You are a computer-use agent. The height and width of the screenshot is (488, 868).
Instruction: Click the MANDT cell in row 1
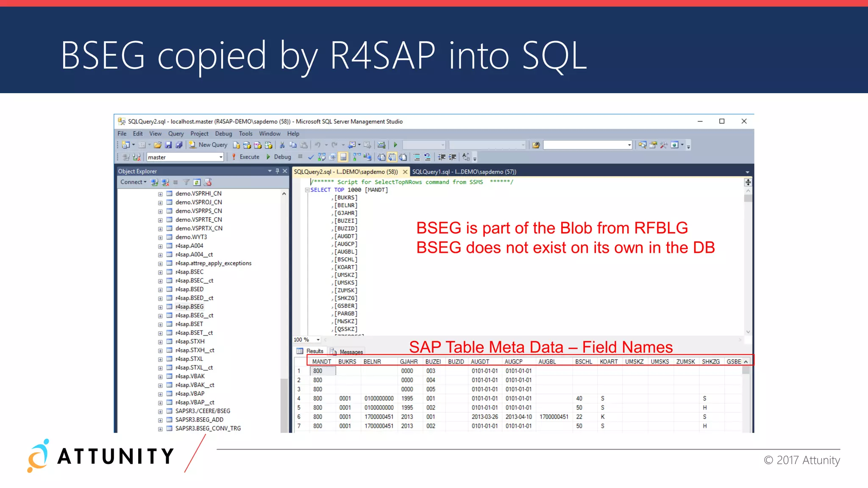coord(323,371)
